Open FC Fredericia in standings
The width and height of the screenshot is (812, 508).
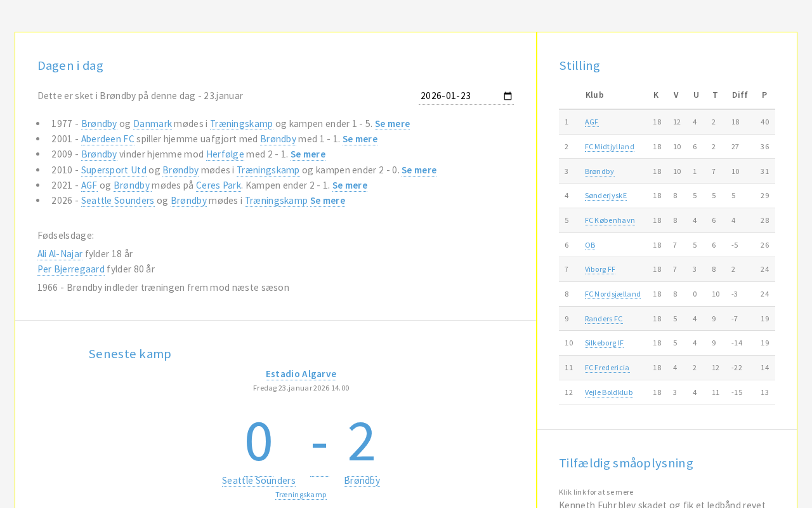pos(607,368)
